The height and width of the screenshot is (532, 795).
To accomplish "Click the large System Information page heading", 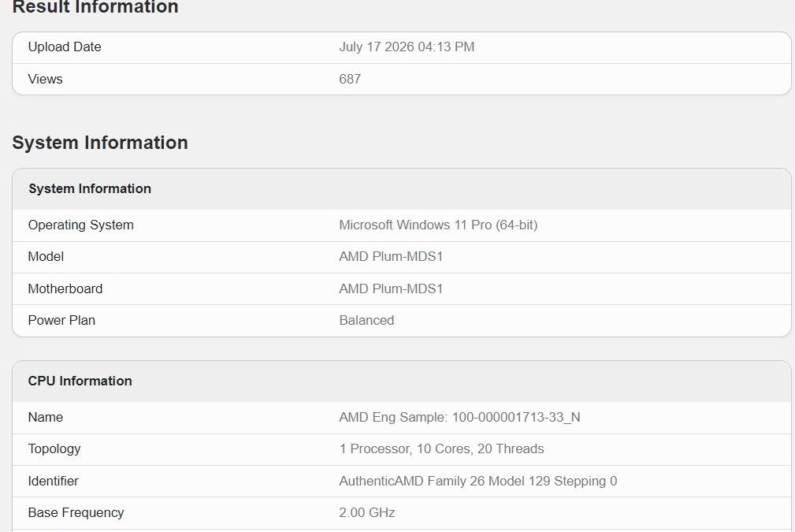I will tap(100, 143).
